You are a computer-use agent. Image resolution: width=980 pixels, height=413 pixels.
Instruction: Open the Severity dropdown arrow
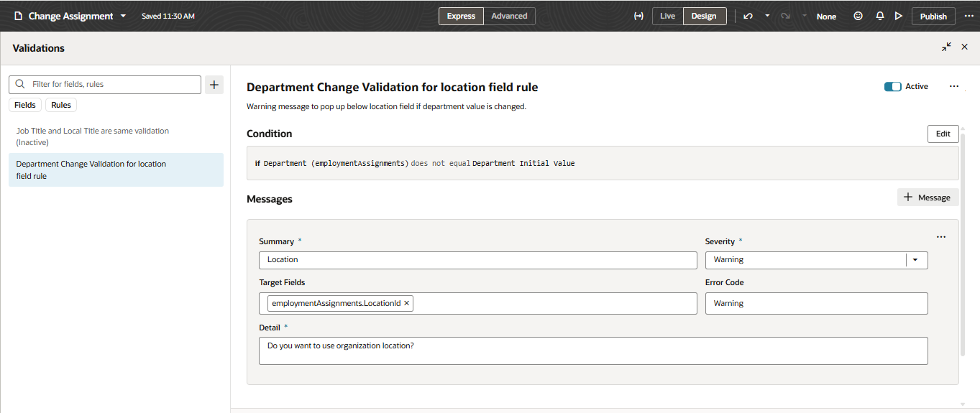tap(915, 260)
